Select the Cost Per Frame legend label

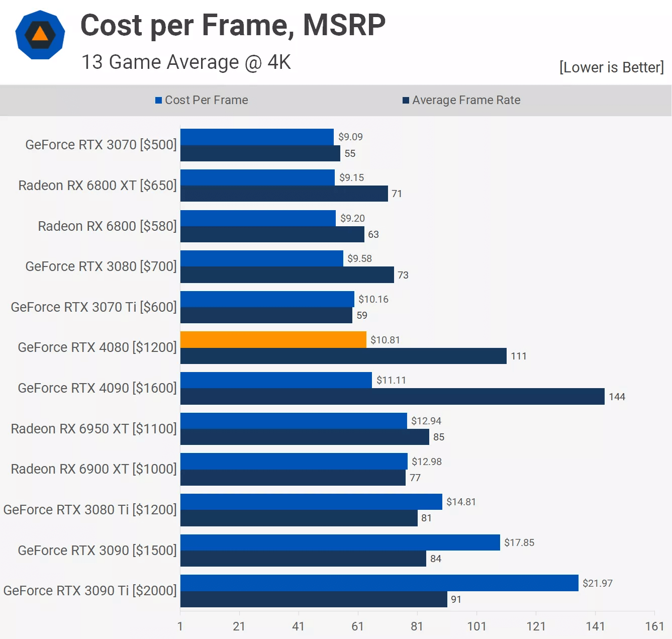point(206,101)
